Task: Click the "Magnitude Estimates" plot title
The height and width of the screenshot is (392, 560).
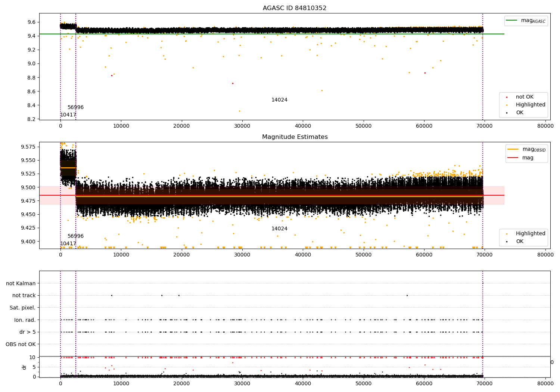Action: point(295,137)
